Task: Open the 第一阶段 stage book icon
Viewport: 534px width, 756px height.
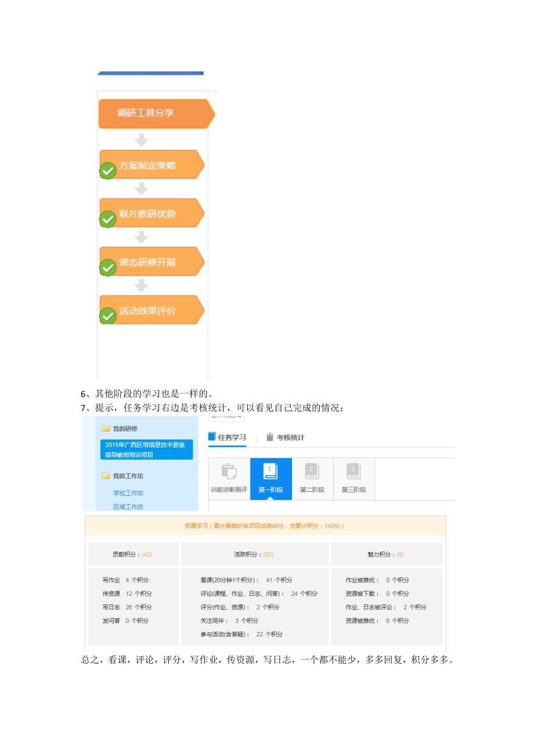Action: [270, 470]
